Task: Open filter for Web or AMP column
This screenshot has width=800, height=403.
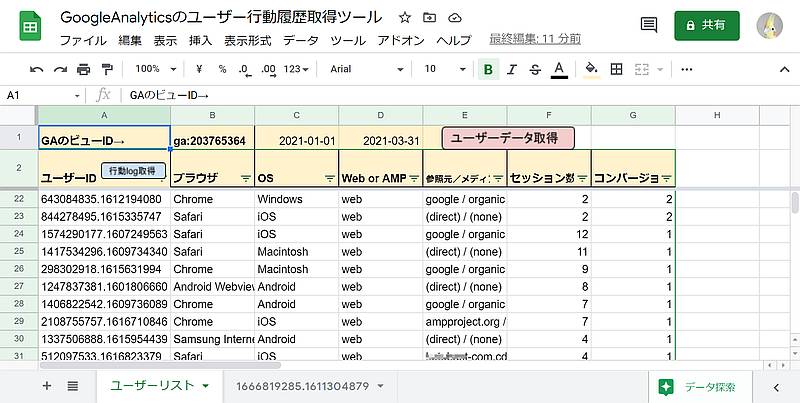Action: [414, 179]
